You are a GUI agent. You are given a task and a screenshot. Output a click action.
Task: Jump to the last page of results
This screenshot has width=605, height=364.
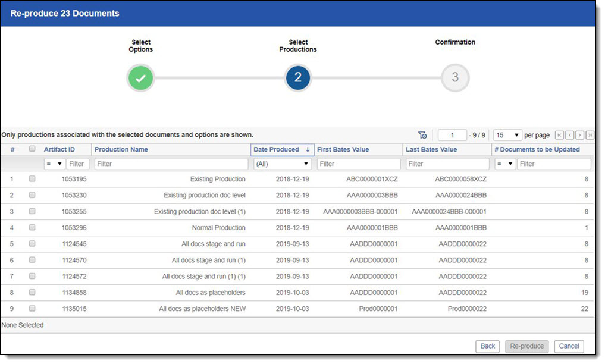pos(590,135)
